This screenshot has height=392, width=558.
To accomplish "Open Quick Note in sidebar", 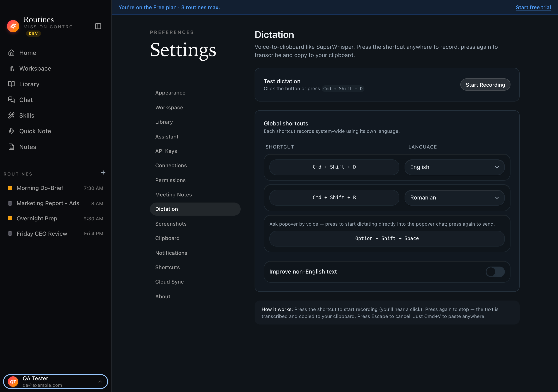I will pos(56,131).
